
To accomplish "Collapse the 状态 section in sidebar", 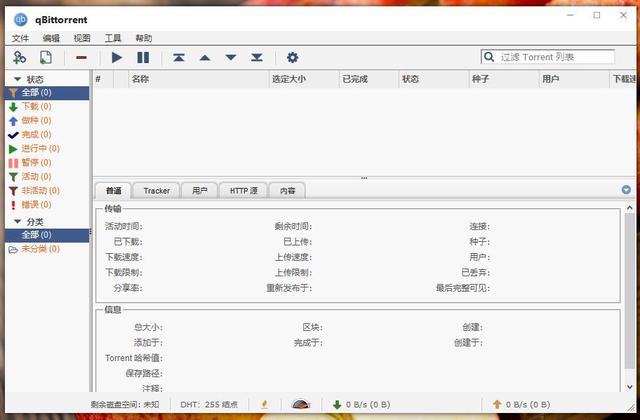I will click(17, 79).
